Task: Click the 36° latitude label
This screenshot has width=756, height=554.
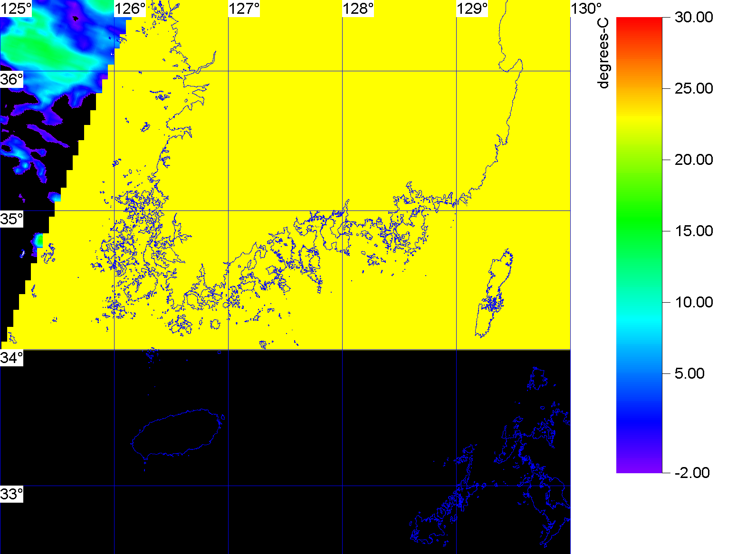Action: coord(11,79)
